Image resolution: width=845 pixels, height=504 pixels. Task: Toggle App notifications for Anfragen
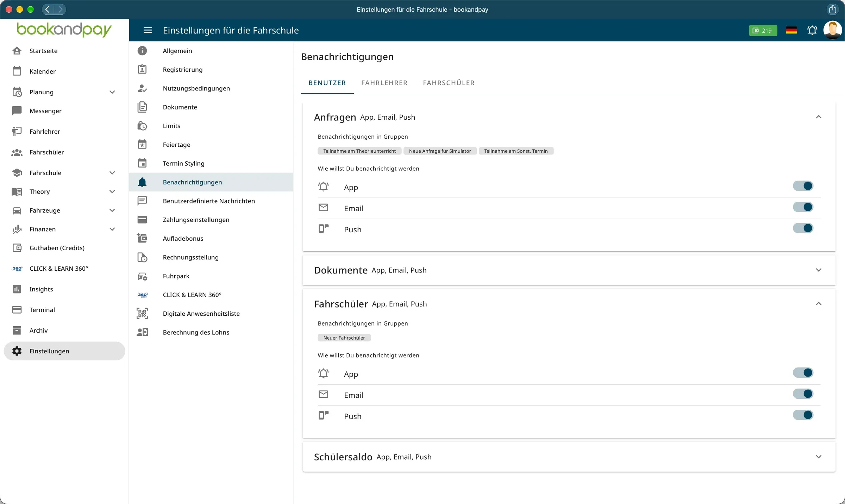pyautogui.click(x=803, y=186)
